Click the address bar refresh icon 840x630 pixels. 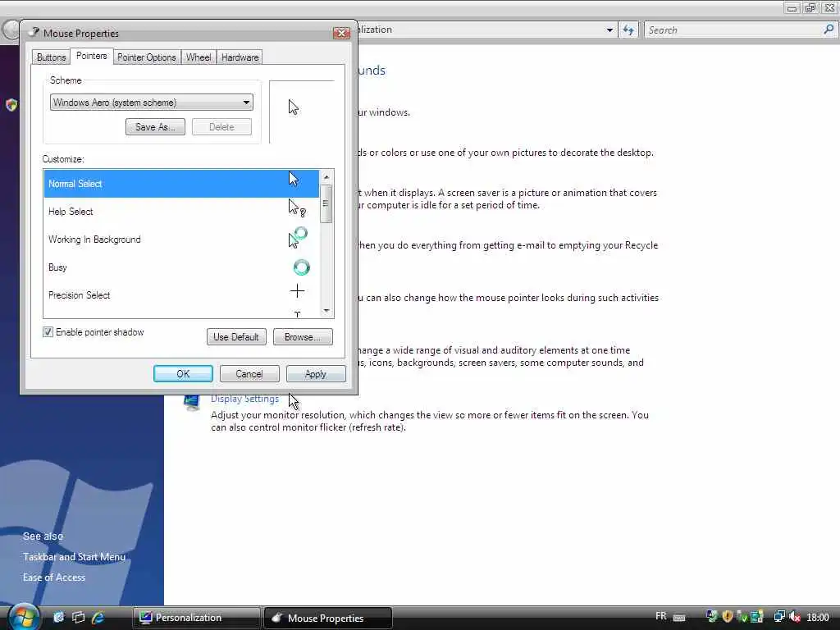click(628, 30)
